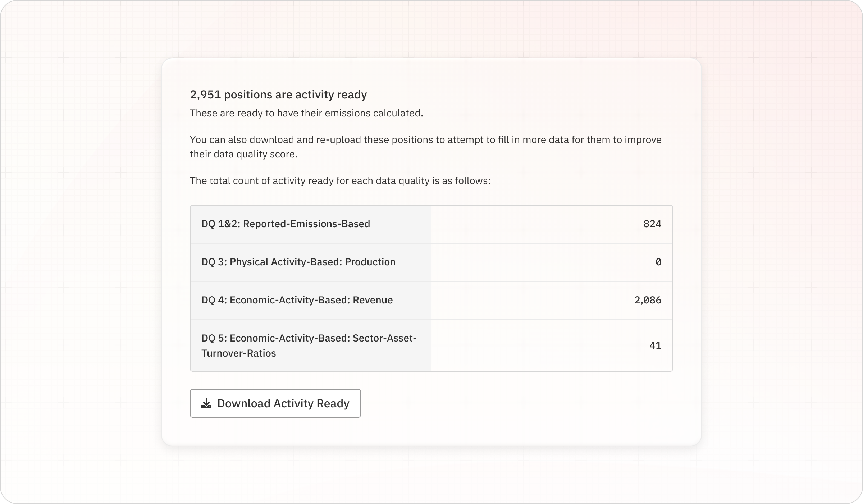Click the 'total count of activity ready' sentence
Viewport: 863px width, 504px height.
coord(340,180)
